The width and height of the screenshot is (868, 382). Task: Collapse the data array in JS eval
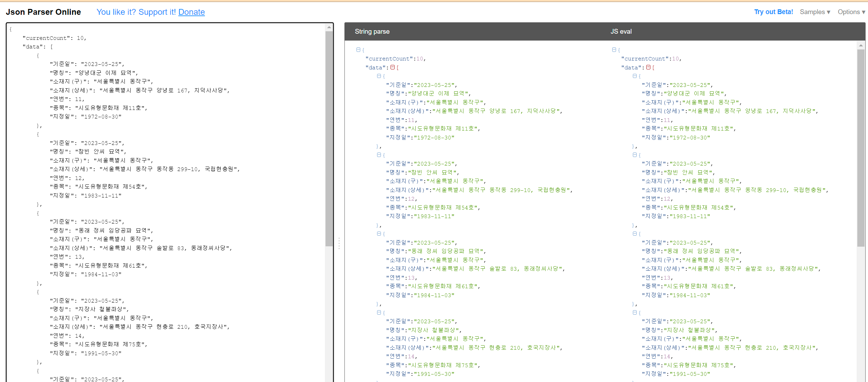(x=648, y=67)
